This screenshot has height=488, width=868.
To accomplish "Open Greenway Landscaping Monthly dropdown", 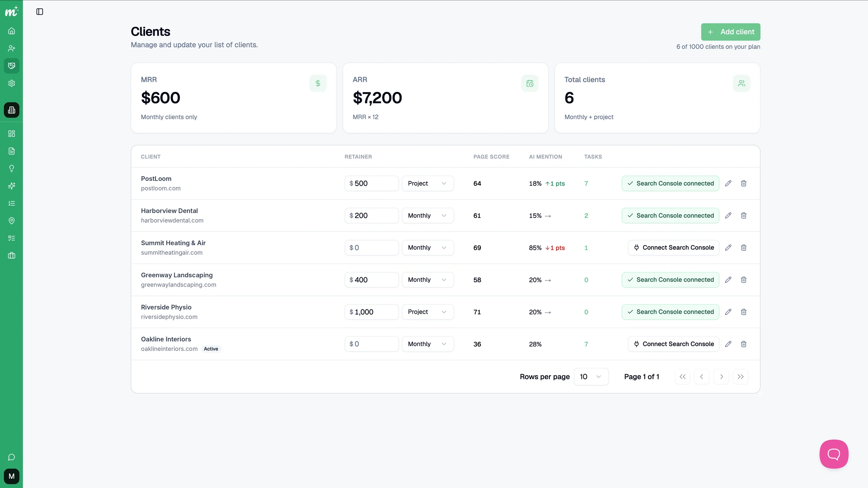I will 428,280.
